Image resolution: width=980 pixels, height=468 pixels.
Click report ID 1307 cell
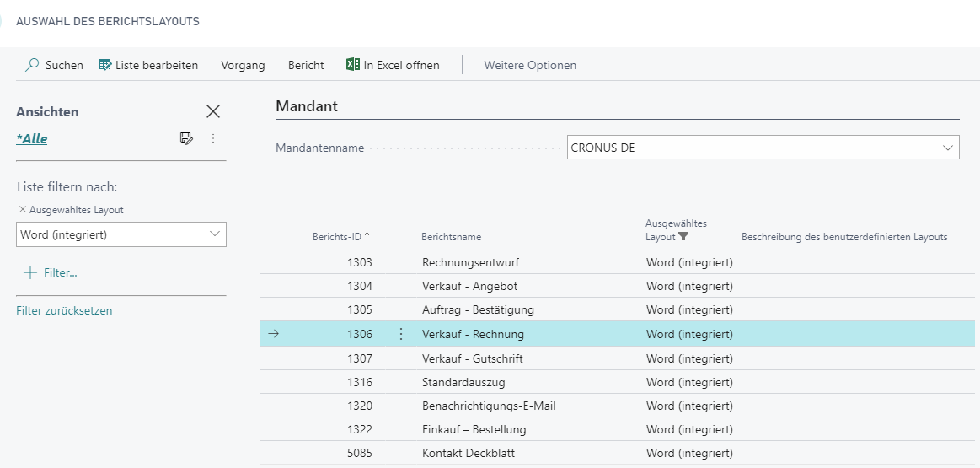(360, 359)
